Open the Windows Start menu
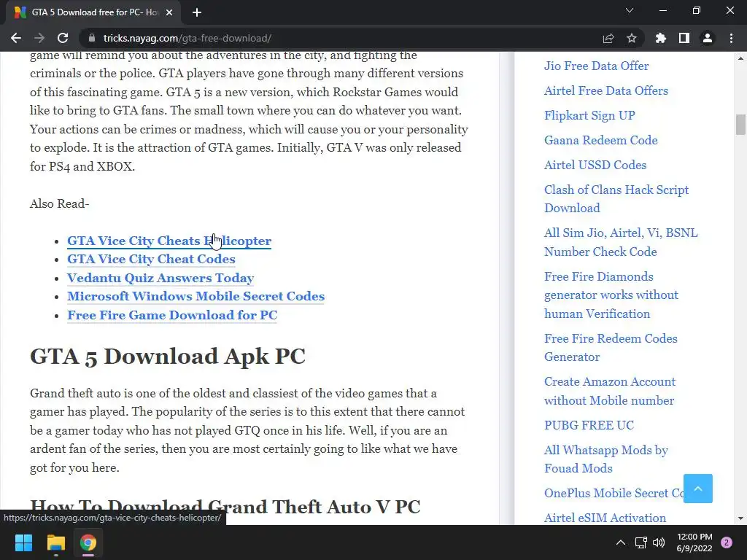 tap(23, 542)
